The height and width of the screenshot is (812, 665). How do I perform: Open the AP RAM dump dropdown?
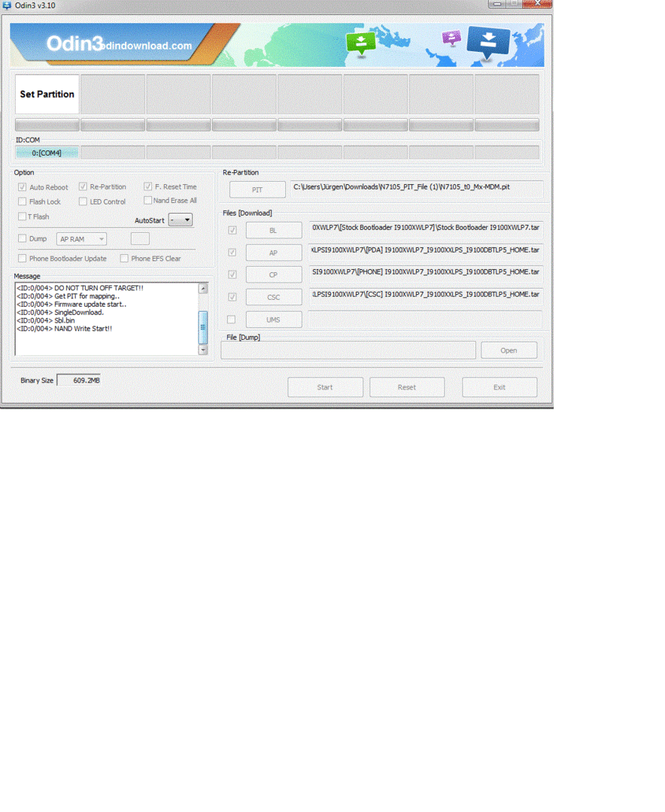click(81, 239)
